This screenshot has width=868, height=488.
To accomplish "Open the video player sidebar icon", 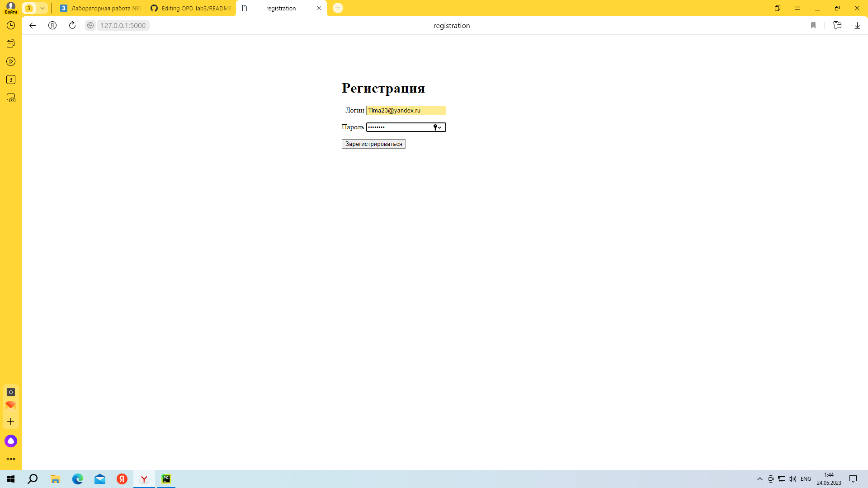I will pos(11,61).
